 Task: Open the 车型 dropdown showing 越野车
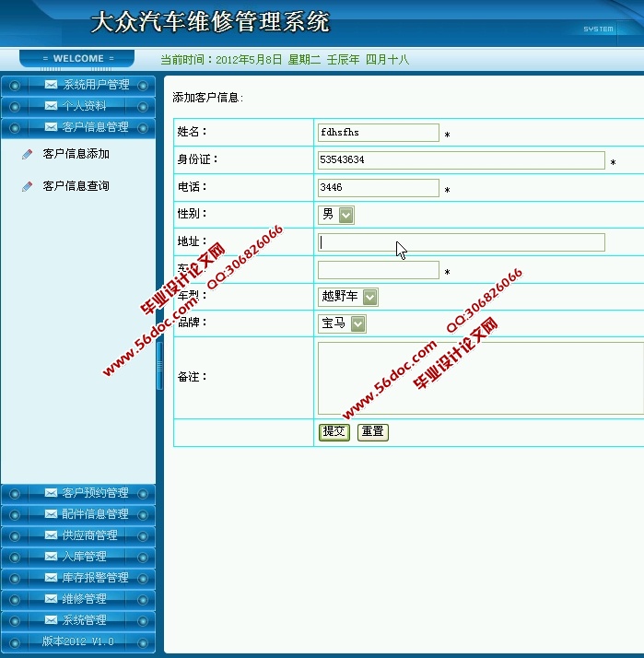pos(348,297)
